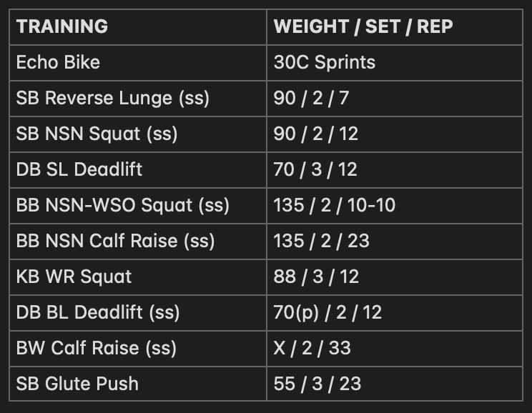Screen dimensions: 532x413
Task: Click the 70 / 3 / 12 value
Action: (315, 169)
